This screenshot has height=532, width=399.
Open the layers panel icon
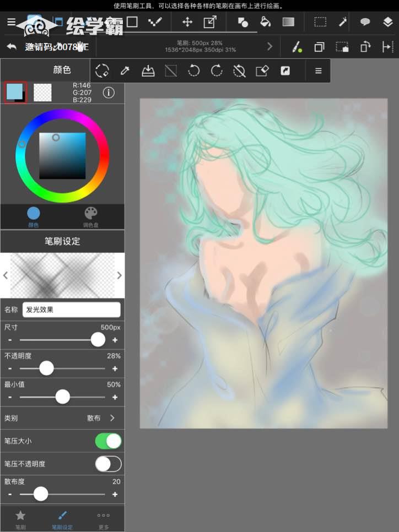[x=388, y=22]
